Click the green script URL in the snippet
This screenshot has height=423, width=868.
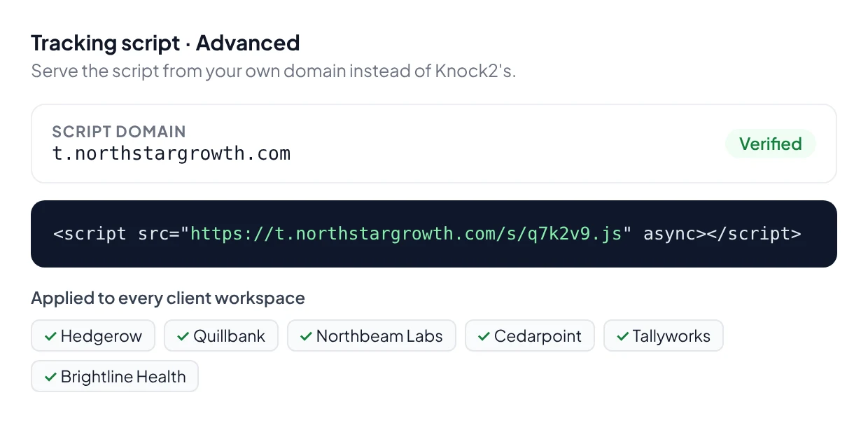pos(406,234)
